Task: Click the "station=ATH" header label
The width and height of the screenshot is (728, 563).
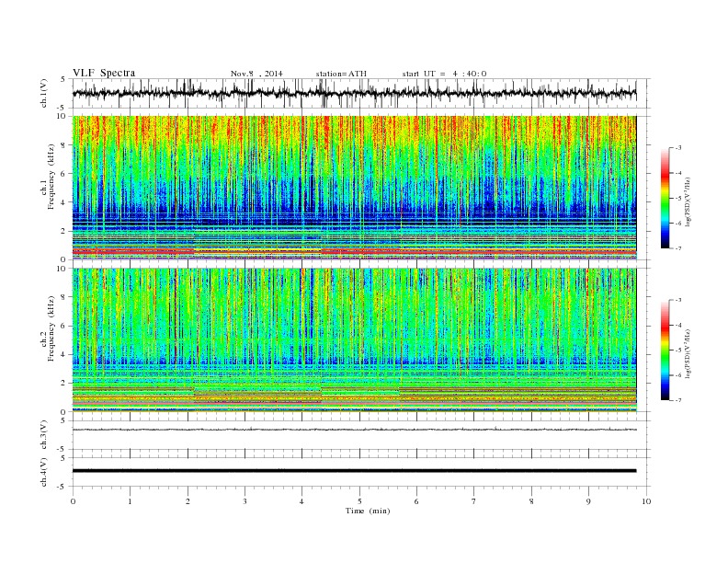Action: click(x=341, y=74)
